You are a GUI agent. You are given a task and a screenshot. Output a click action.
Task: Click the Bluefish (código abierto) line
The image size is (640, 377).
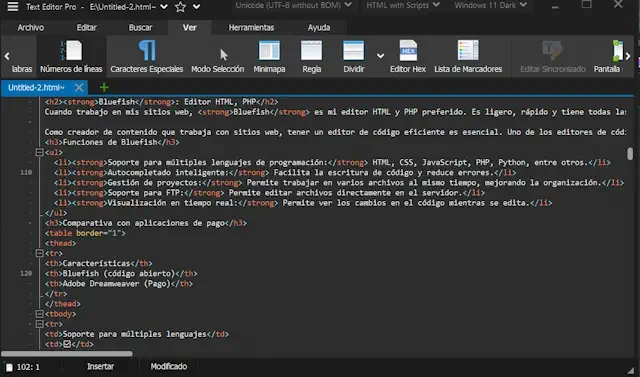coord(121,273)
